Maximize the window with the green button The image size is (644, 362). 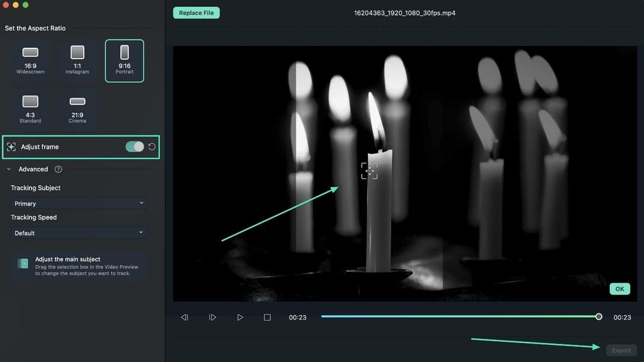pyautogui.click(x=25, y=5)
